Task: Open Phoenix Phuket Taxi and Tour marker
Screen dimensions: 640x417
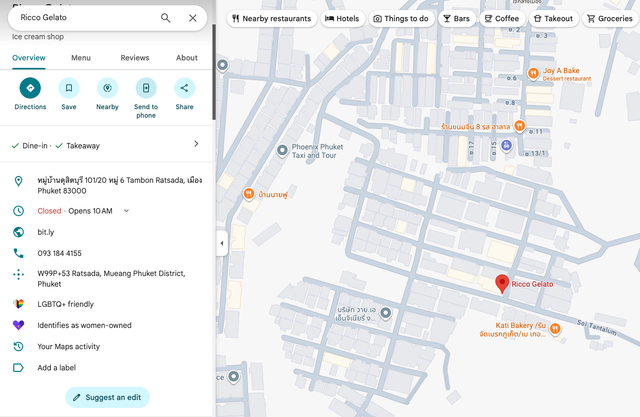Action: (x=282, y=151)
